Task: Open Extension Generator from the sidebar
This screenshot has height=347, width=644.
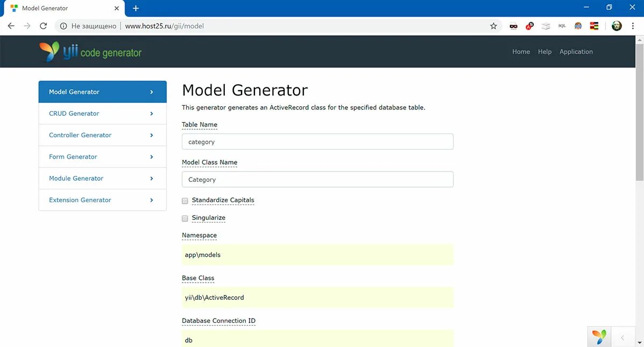Action: coord(103,200)
